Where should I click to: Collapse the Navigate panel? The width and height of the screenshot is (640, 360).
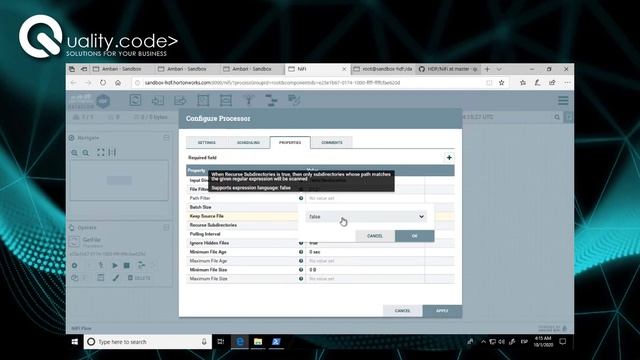pyautogui.click(x=166, y=138)
